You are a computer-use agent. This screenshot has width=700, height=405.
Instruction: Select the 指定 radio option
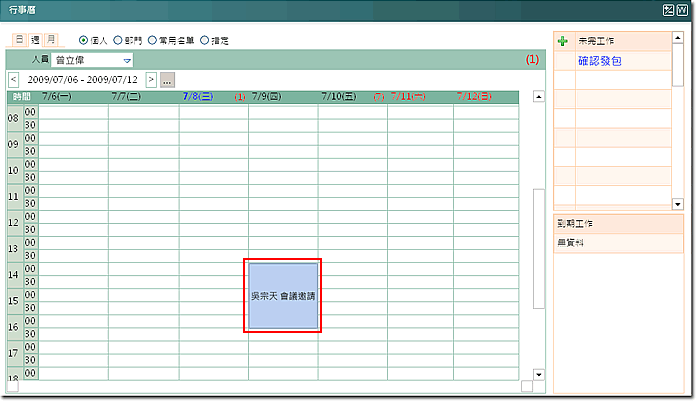click(205, 40)
